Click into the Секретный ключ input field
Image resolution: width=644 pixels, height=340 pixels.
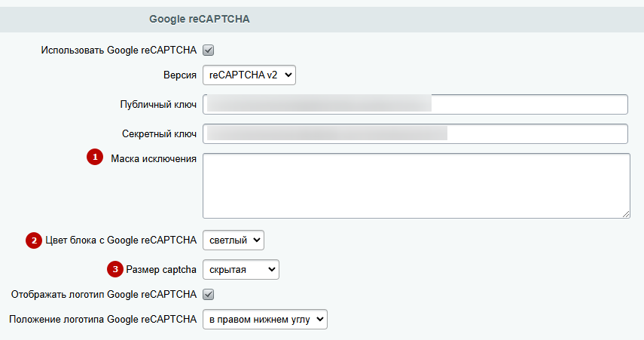click(x=415, y=133)
